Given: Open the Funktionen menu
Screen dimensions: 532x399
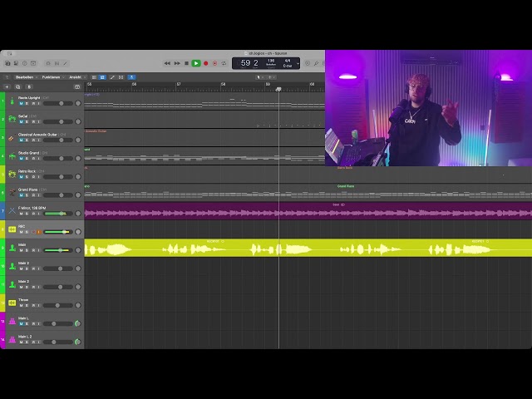Looking at the screenshot, I should [52, 77].
